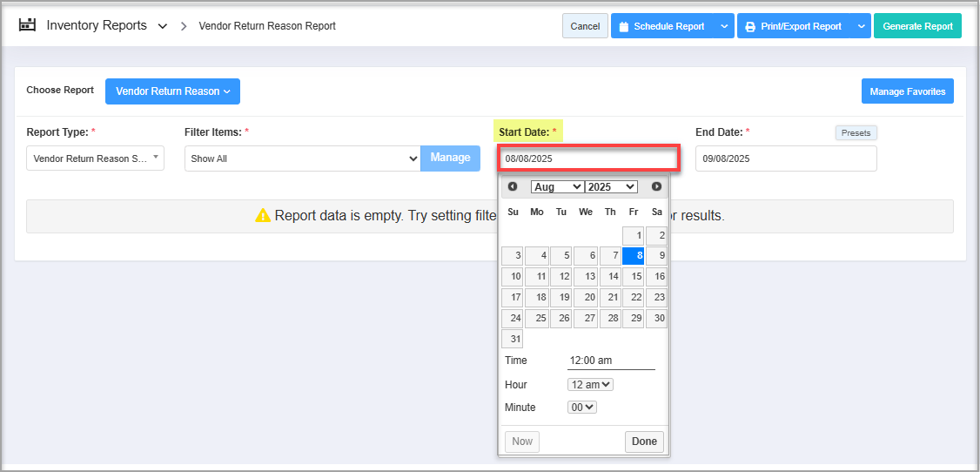The width and height of the screenshot is (980, 472).
Task: Go to next month in calendar
Action: click(x=656, y=186)
